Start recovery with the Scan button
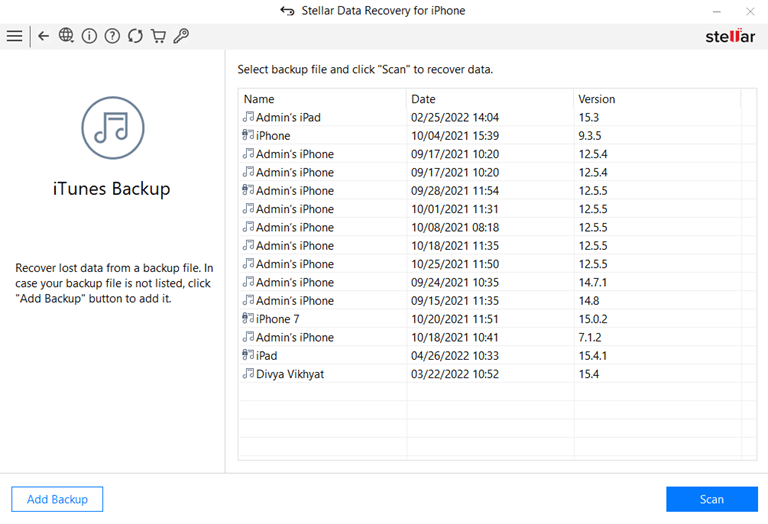The image size is (768, 524). [711, 499]
